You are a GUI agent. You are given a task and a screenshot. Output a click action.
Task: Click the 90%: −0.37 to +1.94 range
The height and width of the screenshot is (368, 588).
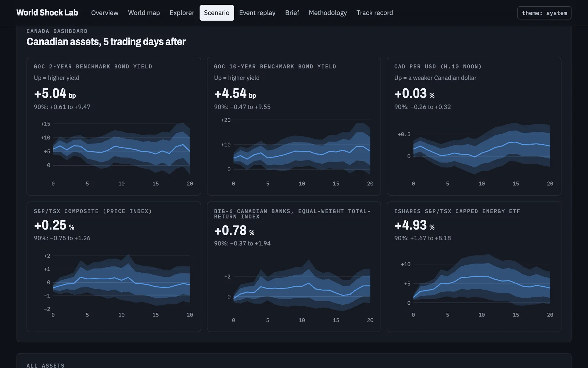243,243
